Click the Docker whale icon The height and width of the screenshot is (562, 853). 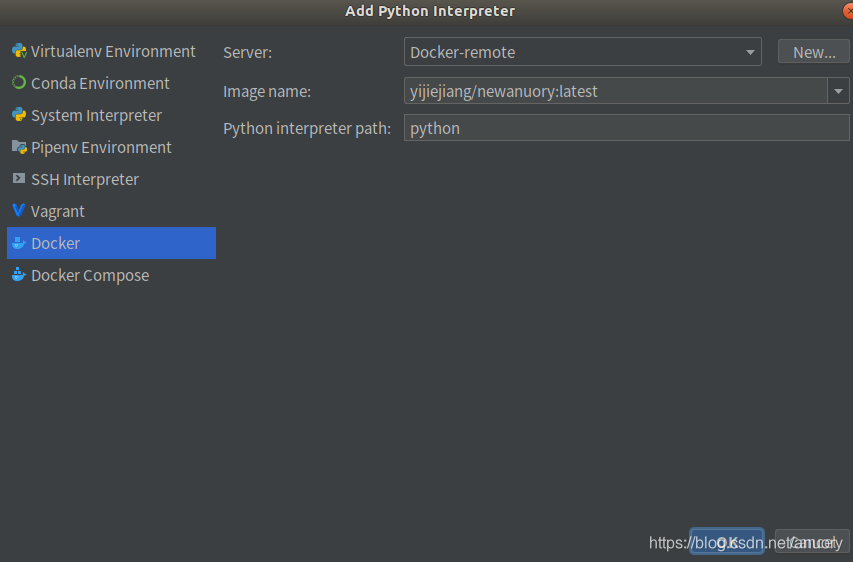pos(19,243)
